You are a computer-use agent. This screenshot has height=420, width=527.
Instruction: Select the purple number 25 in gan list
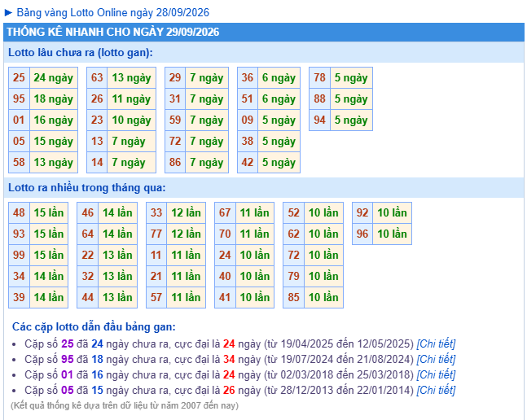(68, 343)
